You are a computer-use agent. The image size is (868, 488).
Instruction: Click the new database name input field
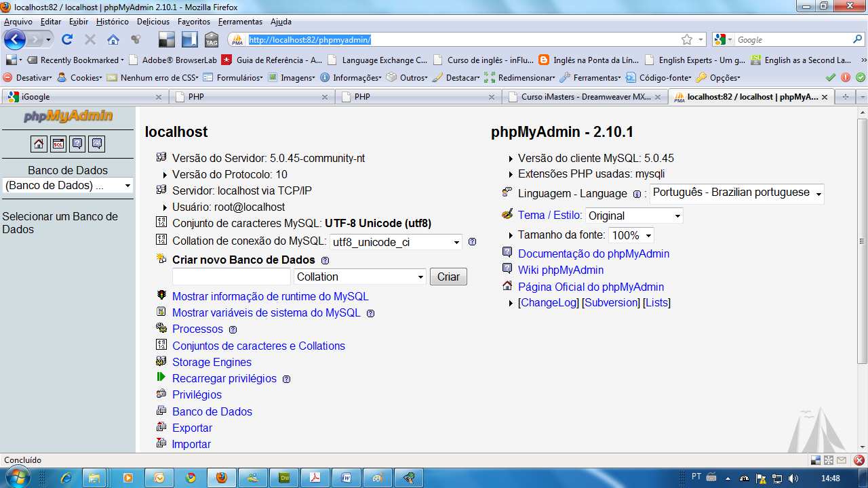click(231, 277)
